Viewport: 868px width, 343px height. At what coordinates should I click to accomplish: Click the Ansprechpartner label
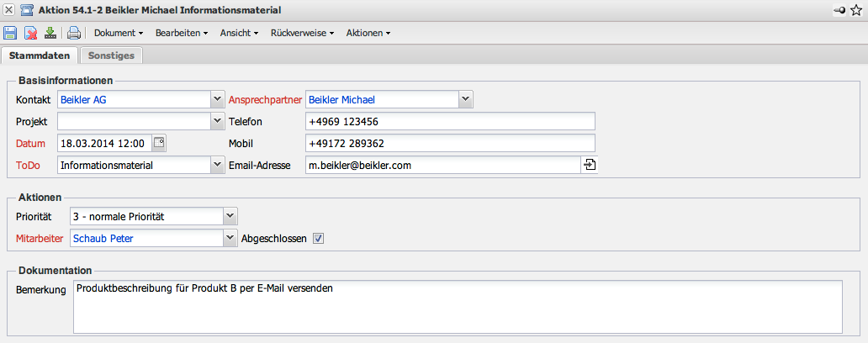click(x=265, y=100)
